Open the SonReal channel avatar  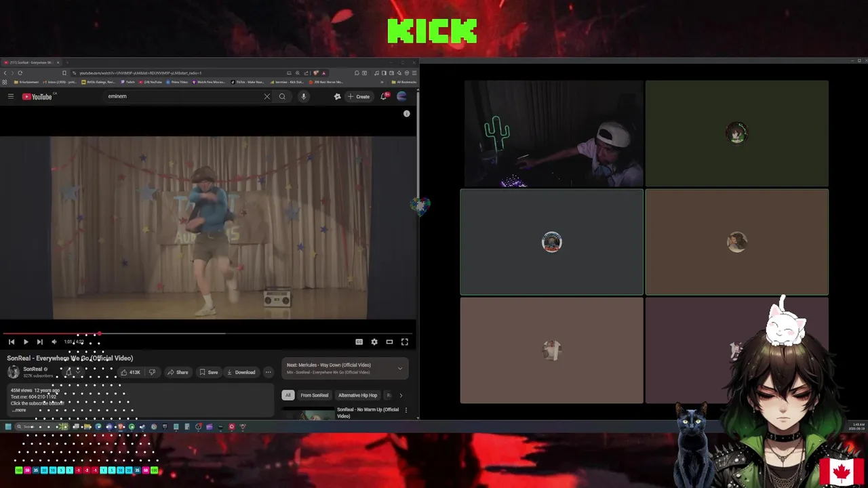(x=13, y=371)
